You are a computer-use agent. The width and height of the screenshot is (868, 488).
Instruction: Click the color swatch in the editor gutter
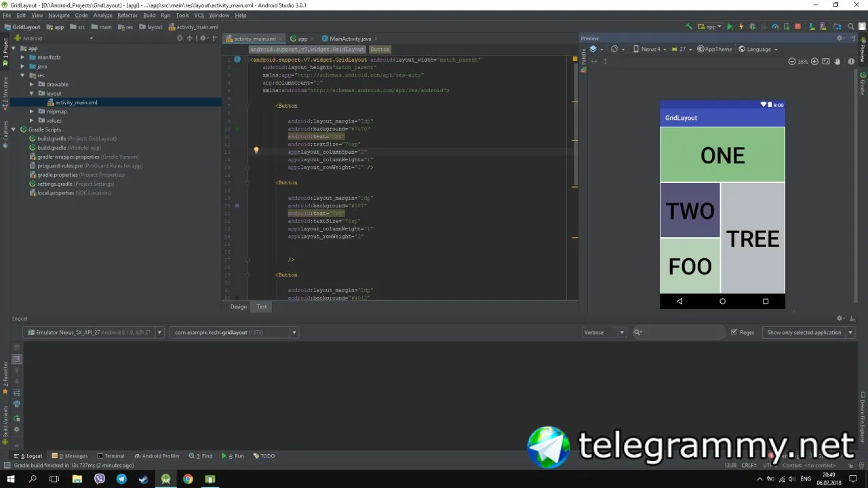(237, 205)
